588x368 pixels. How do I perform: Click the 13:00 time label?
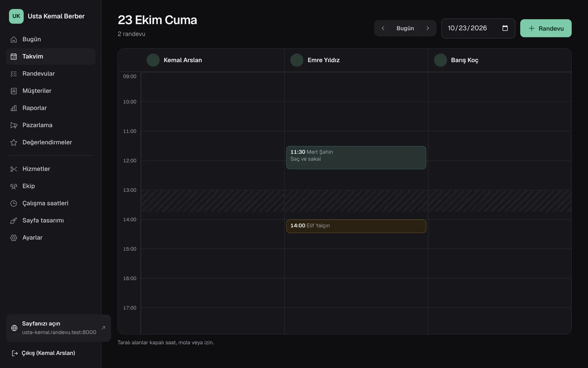pyautogui.click(x=130, y=190)
